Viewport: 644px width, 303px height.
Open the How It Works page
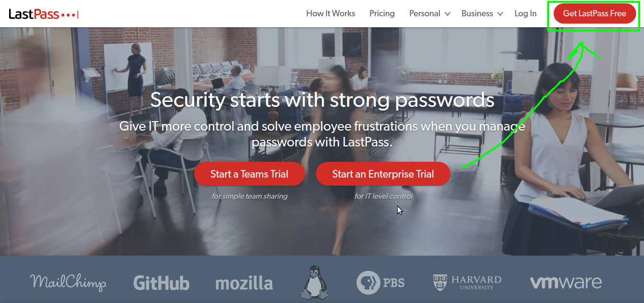pyautogui.click(x=331, y=13)
